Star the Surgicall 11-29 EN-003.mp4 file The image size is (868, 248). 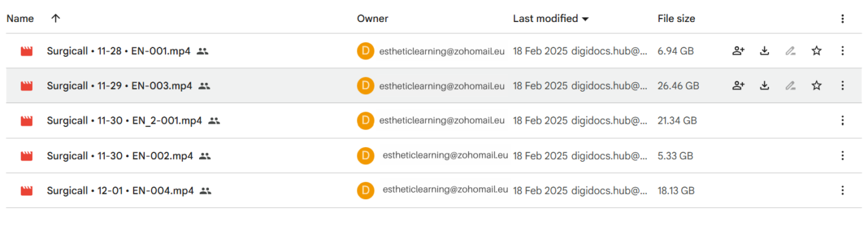(x=816, y=86)
